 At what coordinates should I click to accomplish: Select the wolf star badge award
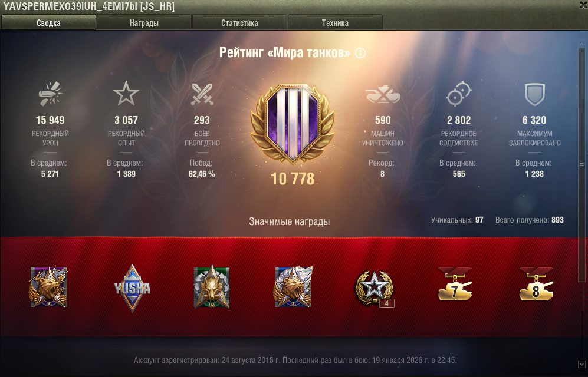point(212,287)
